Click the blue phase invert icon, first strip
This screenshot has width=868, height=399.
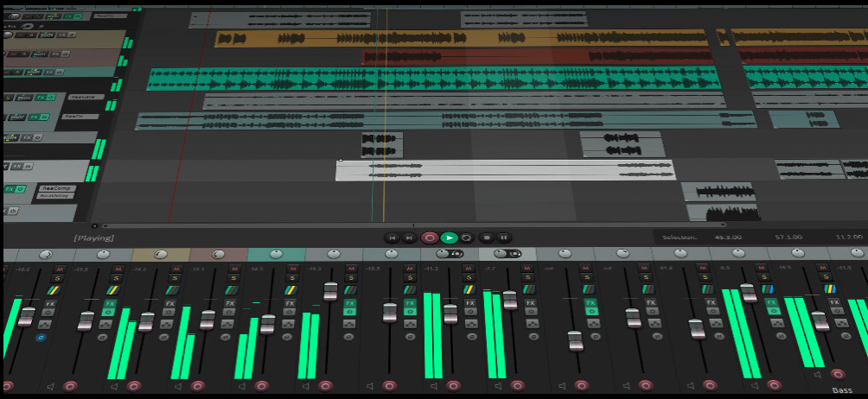tap(41, 337)
